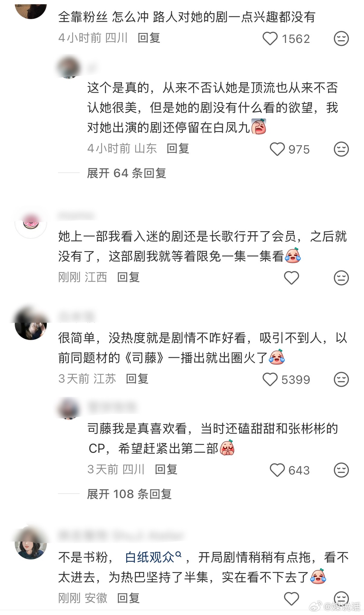Like the Shandong reply with 975 likes
364x615 pixels.
coord(277,149)
